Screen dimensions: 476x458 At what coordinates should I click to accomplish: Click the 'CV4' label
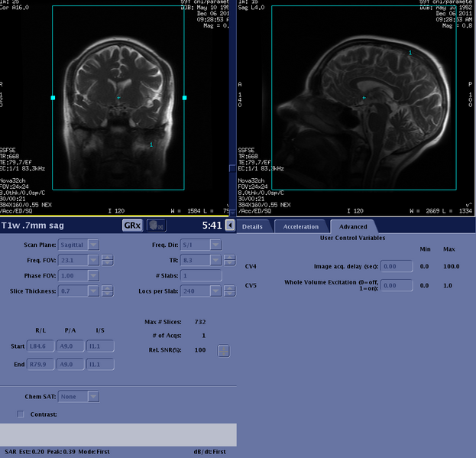tap(251, 266)
